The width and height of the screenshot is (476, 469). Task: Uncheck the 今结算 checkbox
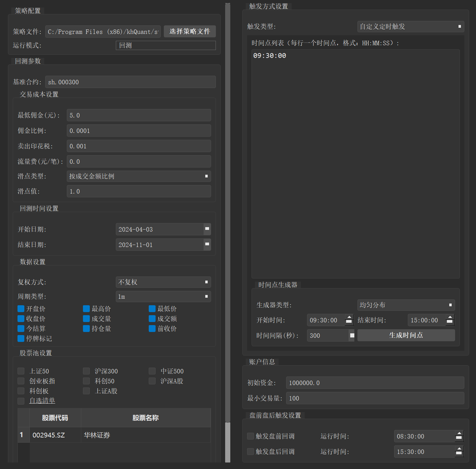pyautogui.click(x=21, y=329)
